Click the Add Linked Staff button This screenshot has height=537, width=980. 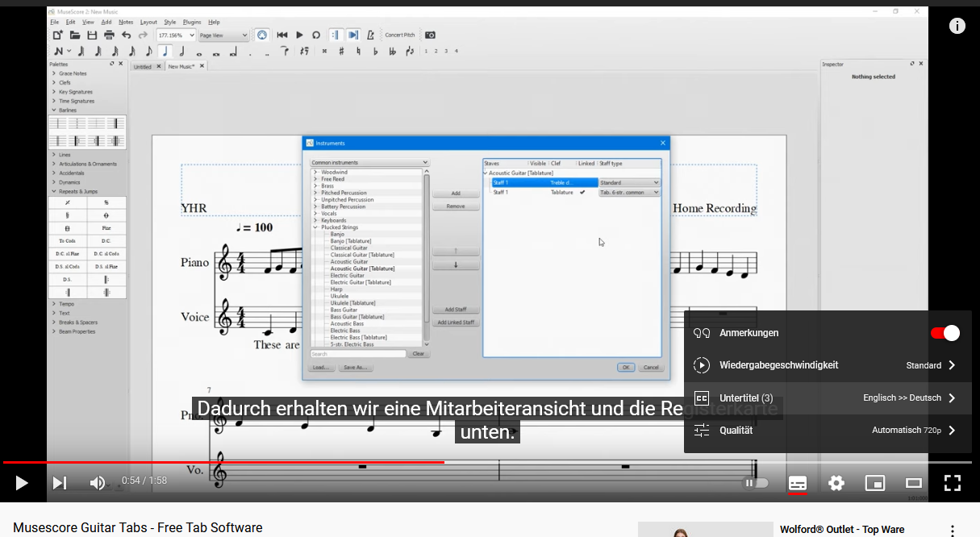tap(456, 323)
